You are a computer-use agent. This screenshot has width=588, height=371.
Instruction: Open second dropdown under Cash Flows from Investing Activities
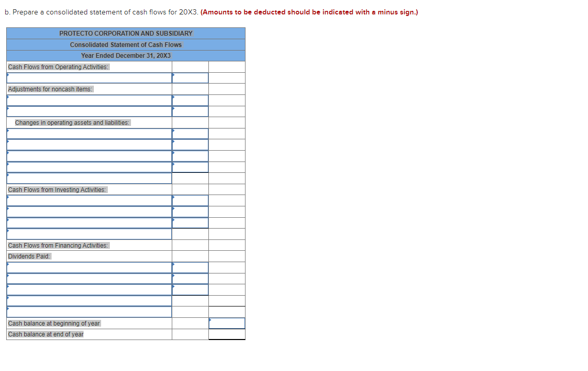(89, 212)
